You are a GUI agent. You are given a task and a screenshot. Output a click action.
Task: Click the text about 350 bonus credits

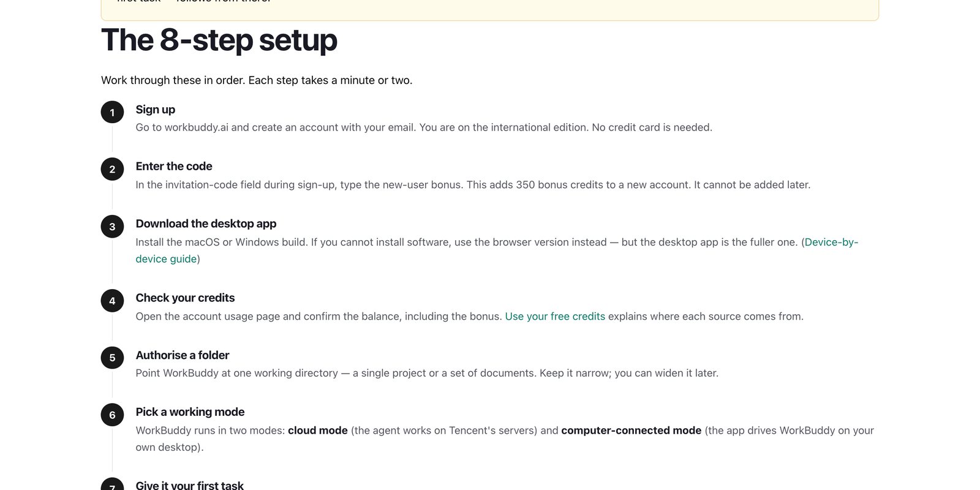[473, 185]
